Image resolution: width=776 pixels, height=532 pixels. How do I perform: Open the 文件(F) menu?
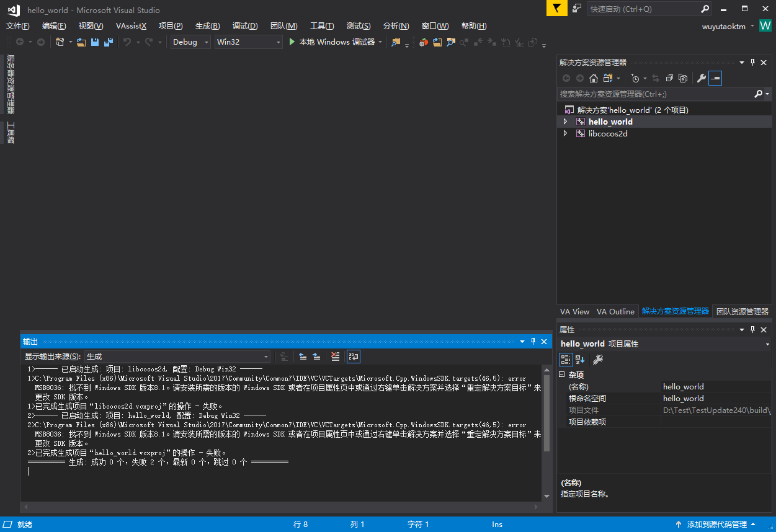(18, 26)
